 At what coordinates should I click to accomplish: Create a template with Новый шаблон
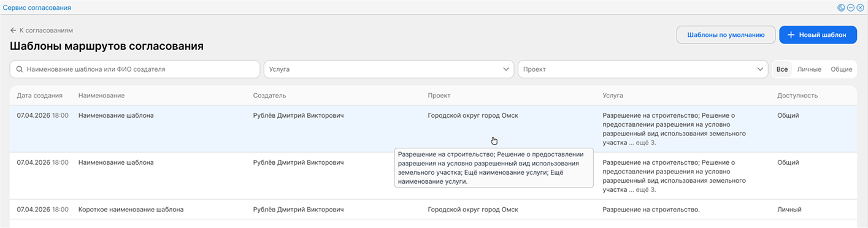(818, 35)
